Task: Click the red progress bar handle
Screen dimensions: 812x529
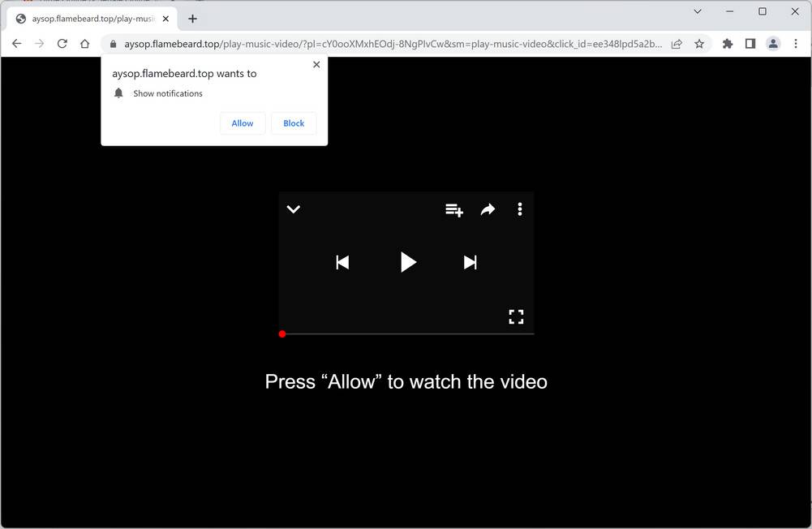Action: 282,334
